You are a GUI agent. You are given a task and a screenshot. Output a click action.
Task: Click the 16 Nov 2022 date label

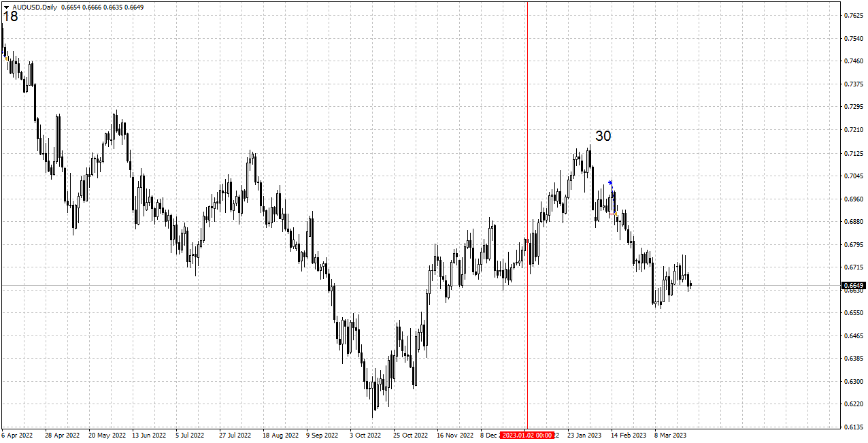[x=455, y=435]
